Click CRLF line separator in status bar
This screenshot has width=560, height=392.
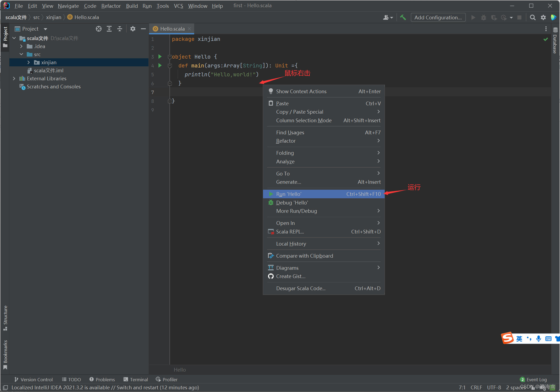tap(476, 387)
